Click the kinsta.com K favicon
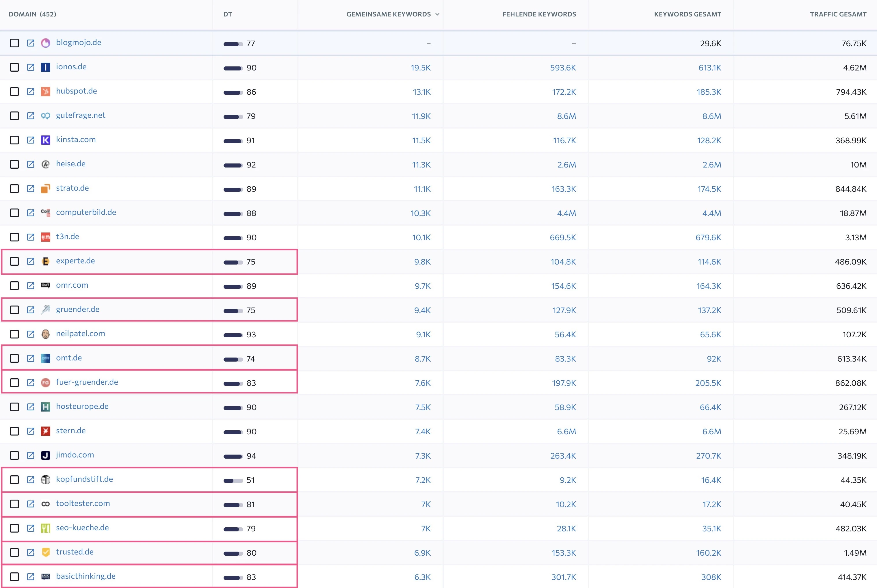877x588 pixels. pyautogui.click(x=45, y=140)
